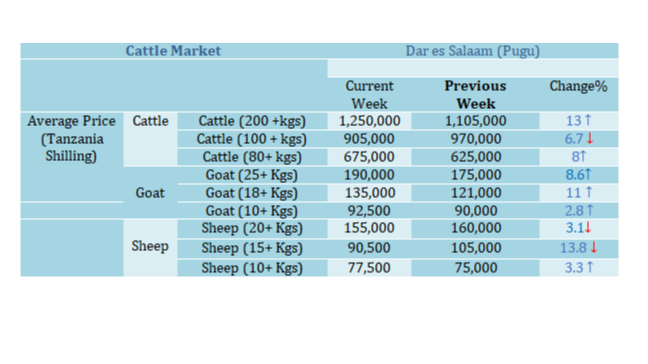648x364 pixels.
Task: Click the red down arrow beside 3.1
Action: point(588,227)
